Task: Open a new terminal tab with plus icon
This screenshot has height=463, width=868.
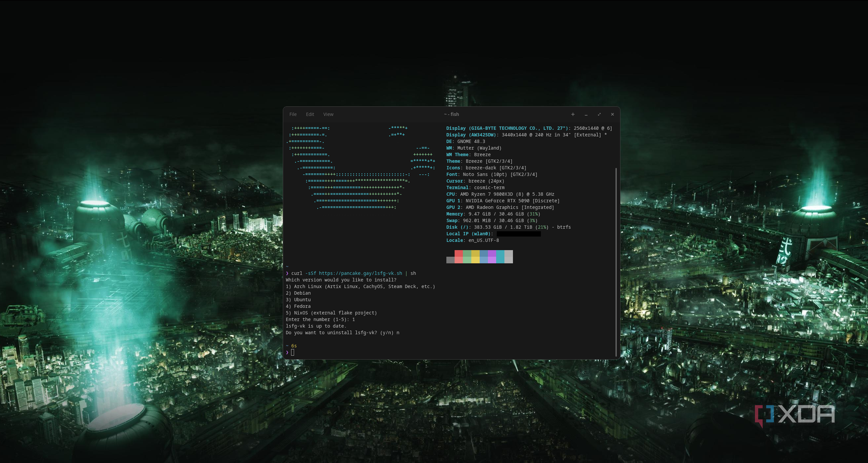Action: [573, 114]
